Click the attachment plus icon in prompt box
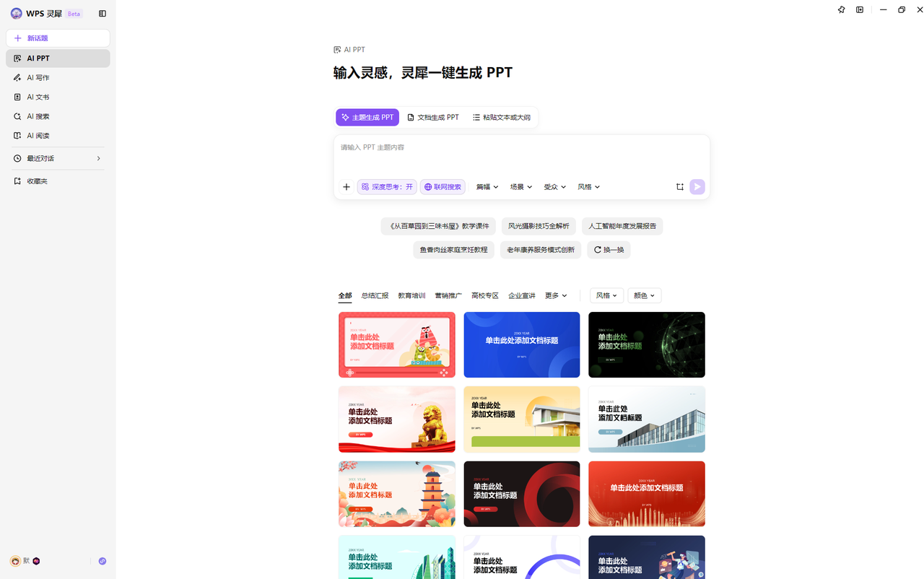 coord(346,186)
